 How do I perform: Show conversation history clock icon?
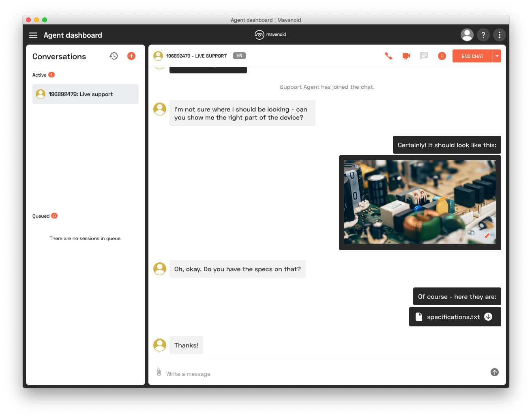coord(114,56)
